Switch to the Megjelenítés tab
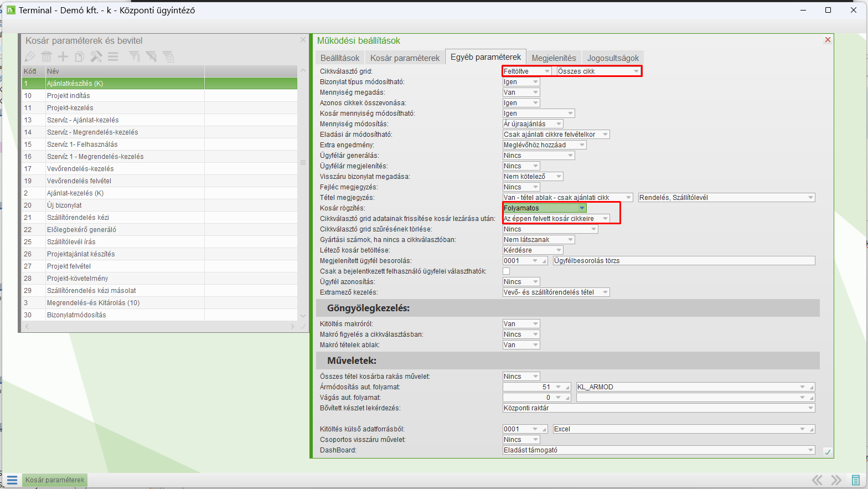The height and width of the screenshot is (489, 868). tap(554, 58)
